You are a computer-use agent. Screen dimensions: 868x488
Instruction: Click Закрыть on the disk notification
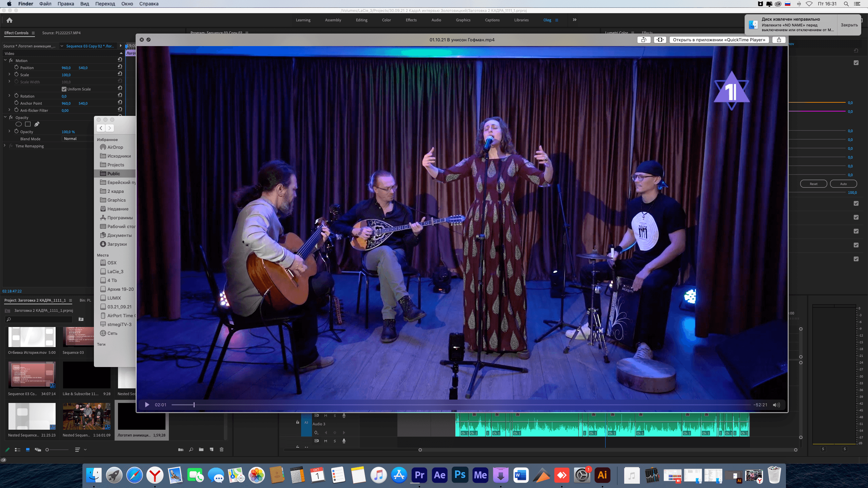pos(849,25)
